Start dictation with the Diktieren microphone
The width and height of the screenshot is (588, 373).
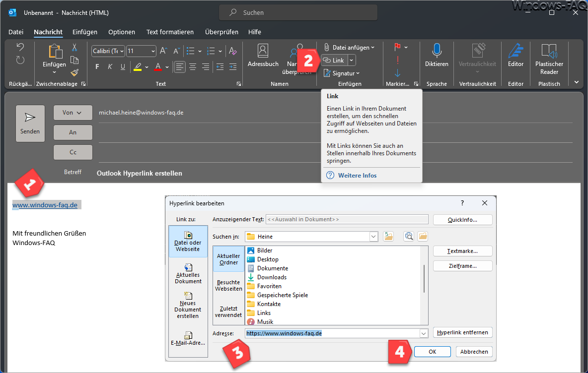[x=437, y=56]
